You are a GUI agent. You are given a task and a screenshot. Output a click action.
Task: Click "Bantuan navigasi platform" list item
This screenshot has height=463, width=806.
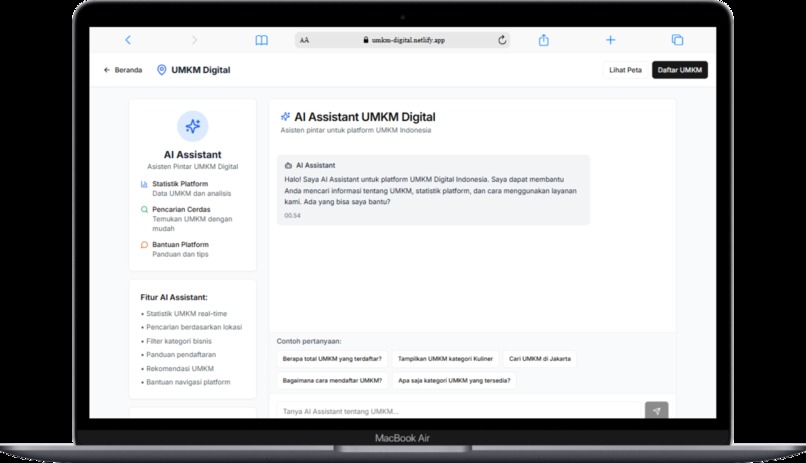[188, 382]
